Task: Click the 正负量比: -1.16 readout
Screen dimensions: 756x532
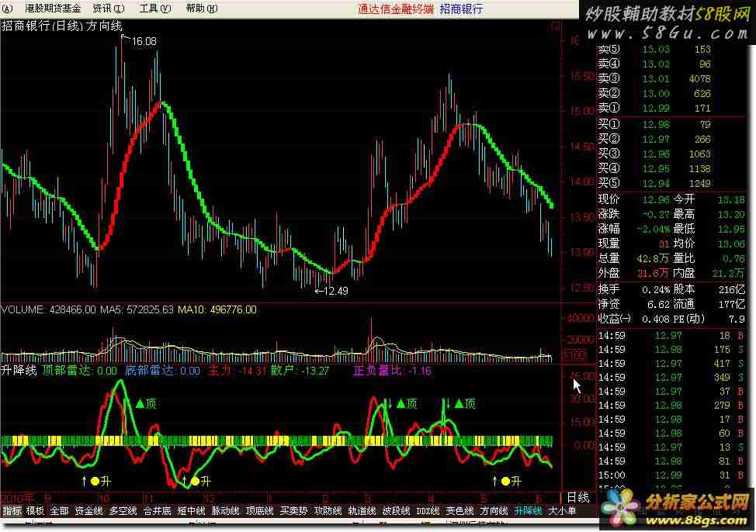Action: 393,371
